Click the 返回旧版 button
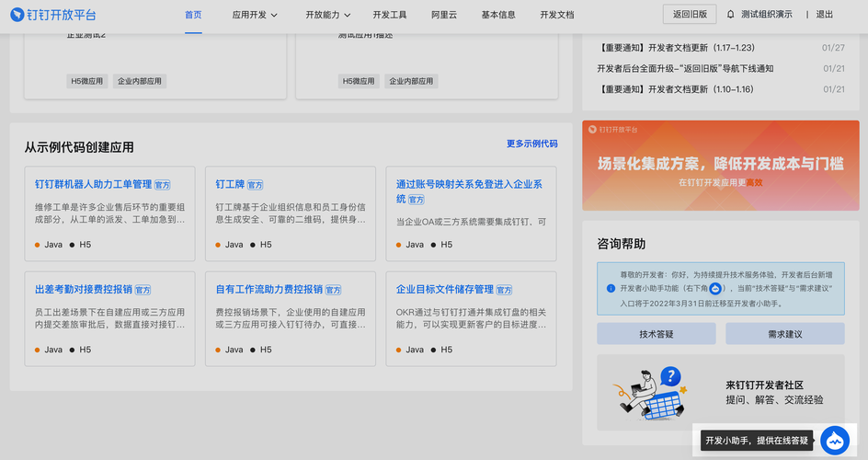Viewport: 868px width, 460px height. pos(690,15)
